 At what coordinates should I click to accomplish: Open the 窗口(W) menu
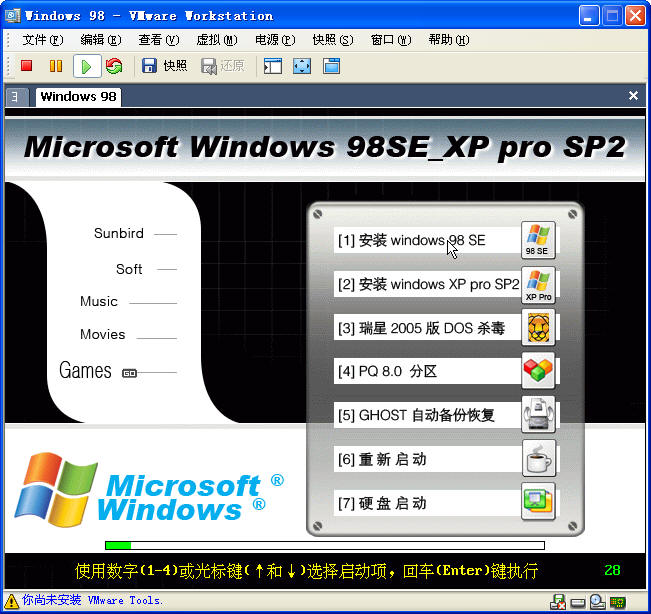(391, 40)
